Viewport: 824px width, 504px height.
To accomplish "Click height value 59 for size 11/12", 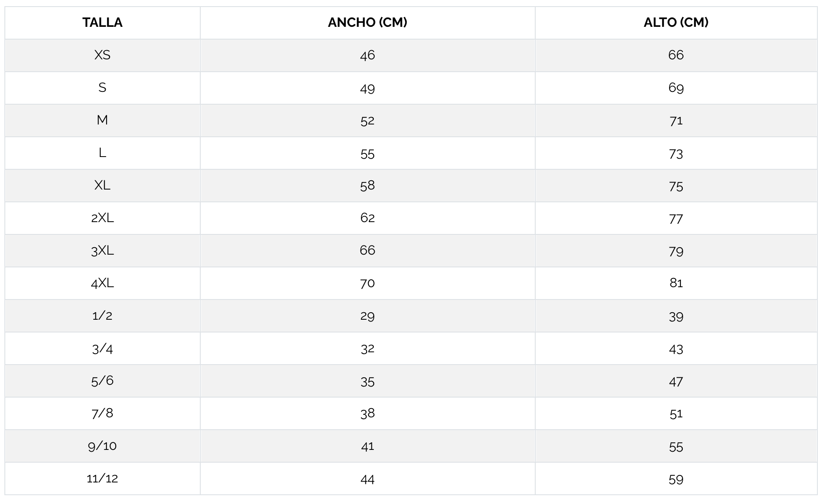I will pyautogui.click(x=676, y=479).
